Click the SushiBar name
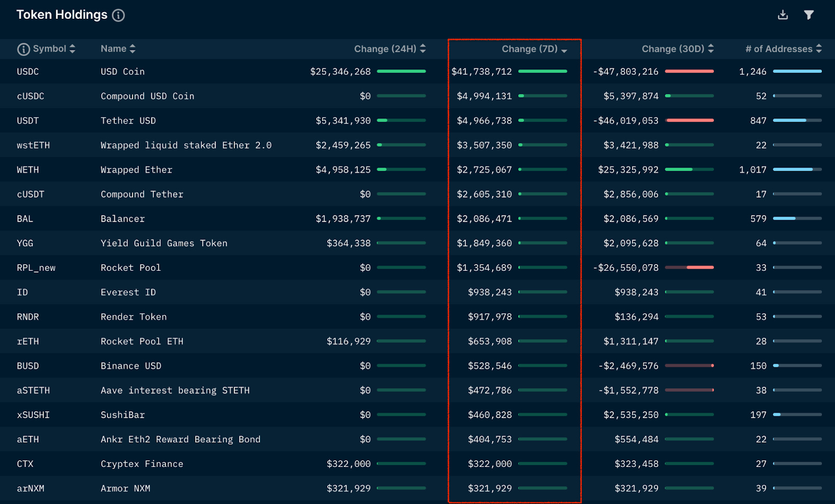The height and width of the screenshot is (504, 835). 123,415
